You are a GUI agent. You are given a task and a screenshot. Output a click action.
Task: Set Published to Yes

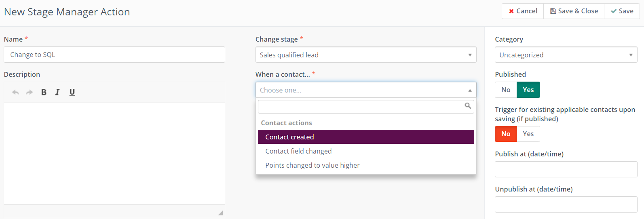(x=528, y=90)
